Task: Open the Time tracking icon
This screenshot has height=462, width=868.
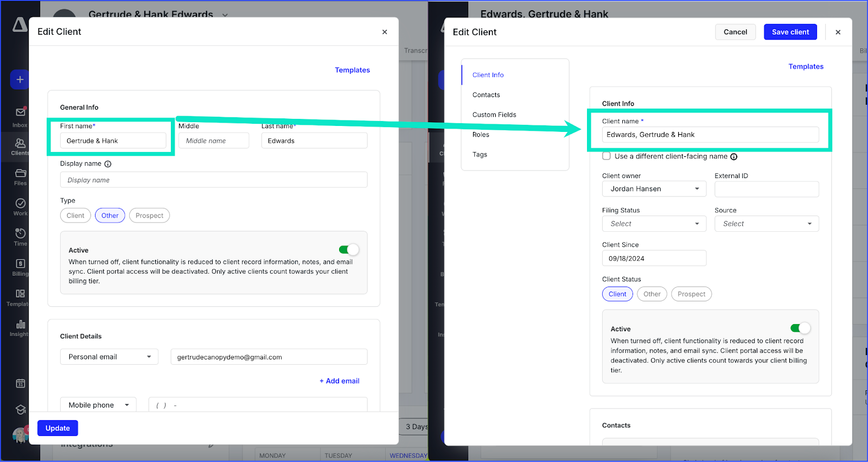Action: point(20,233)
